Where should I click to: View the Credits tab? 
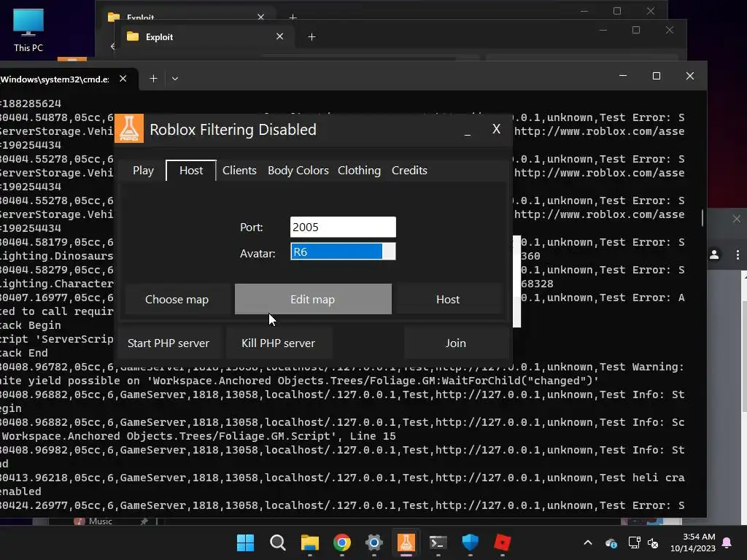(x=409, y=171)
